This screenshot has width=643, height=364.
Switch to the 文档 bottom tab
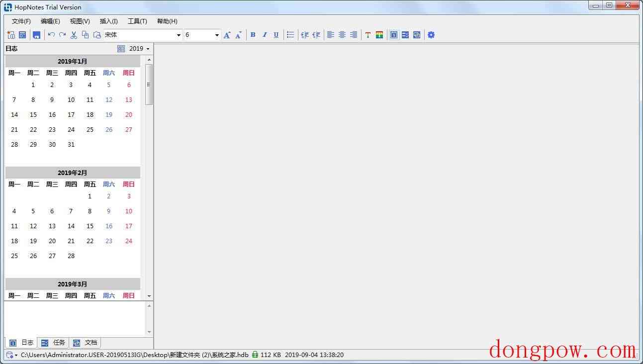pyautogui.click(x=85, y=343)
